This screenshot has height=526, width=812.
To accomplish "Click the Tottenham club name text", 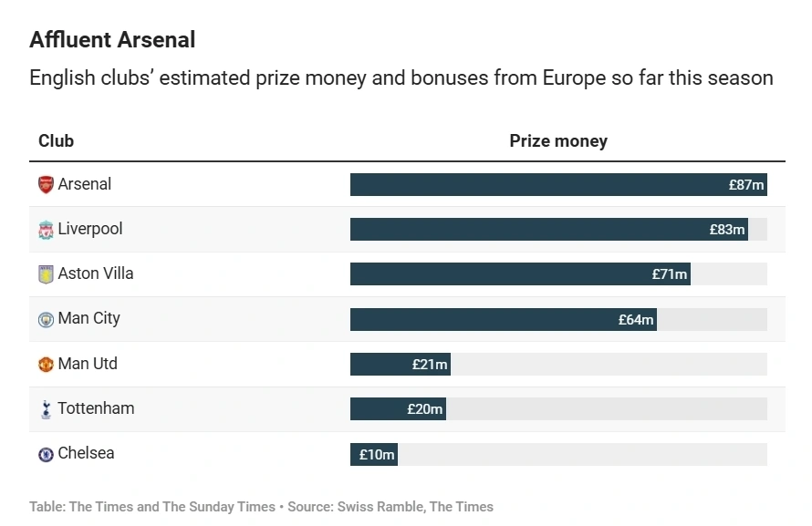I will [x=97, y=408].
